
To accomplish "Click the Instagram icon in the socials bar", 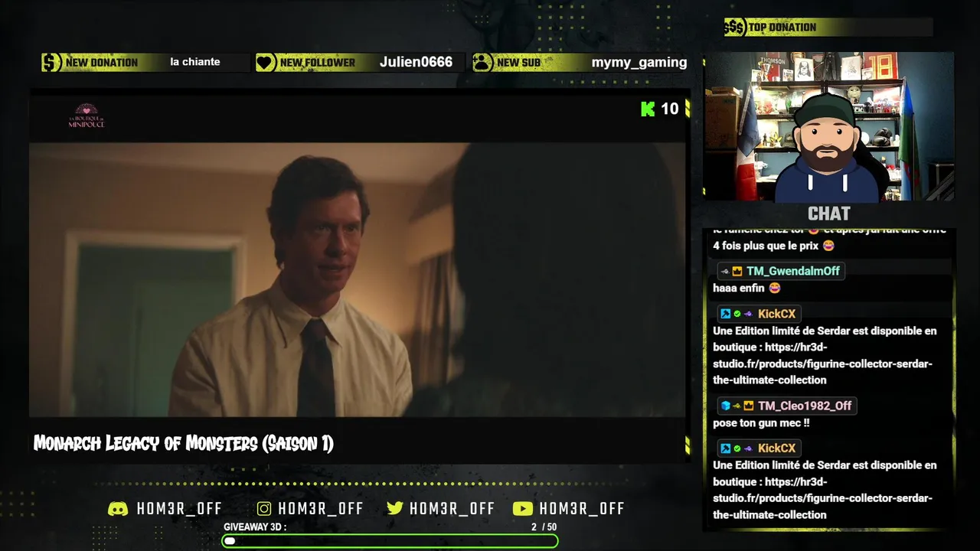I will (264, 509).
